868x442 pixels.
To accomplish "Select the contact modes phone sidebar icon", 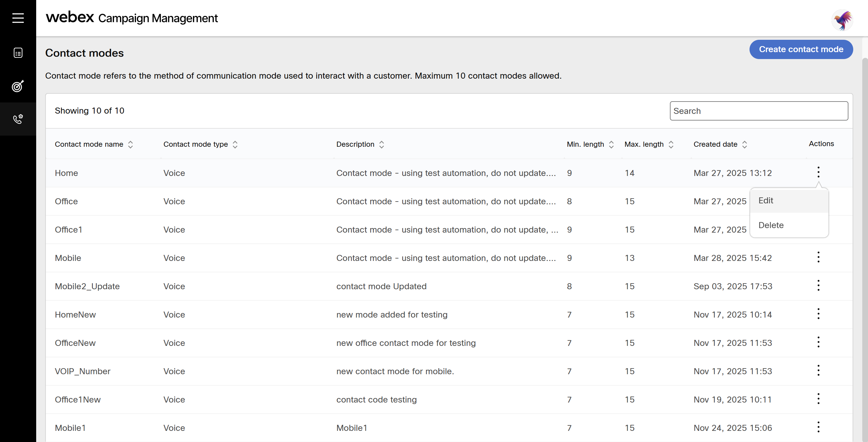I will pos(18,119).
